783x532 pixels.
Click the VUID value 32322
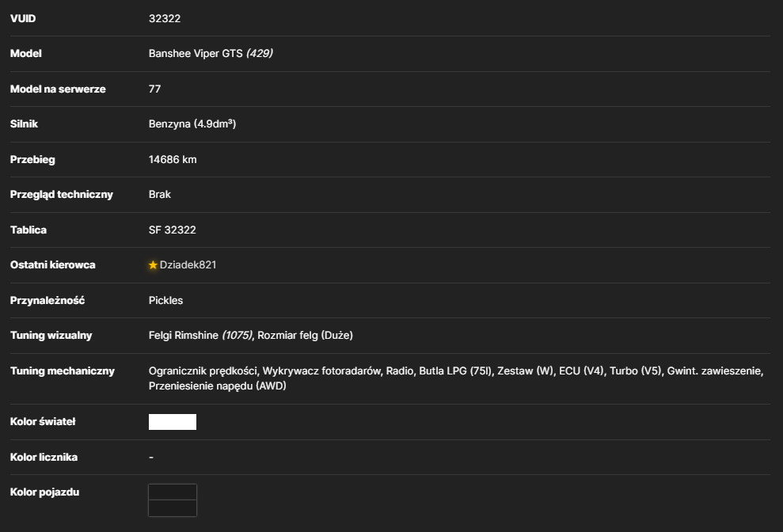click(165, 18)
